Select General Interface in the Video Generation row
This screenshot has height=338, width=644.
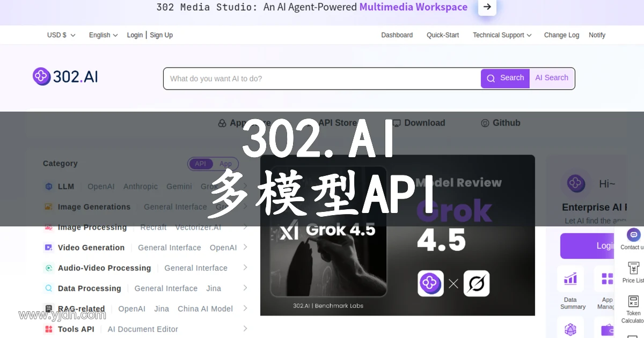tap(170, 248)
